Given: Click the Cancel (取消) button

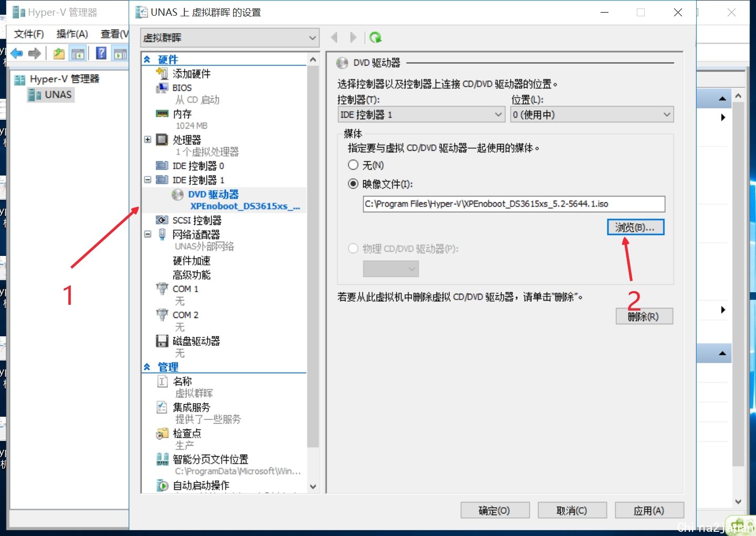Looking at the screenshot, I should (x=572, y=510).
